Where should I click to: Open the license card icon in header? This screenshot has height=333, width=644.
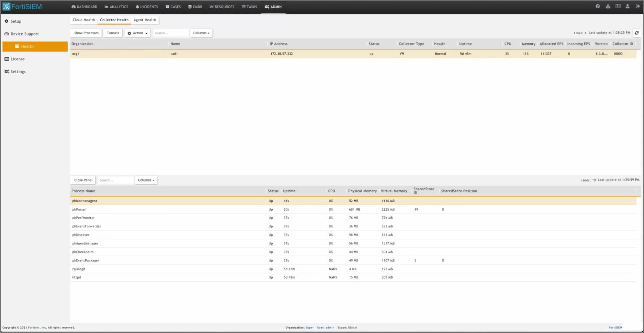(x=618, y=6)
